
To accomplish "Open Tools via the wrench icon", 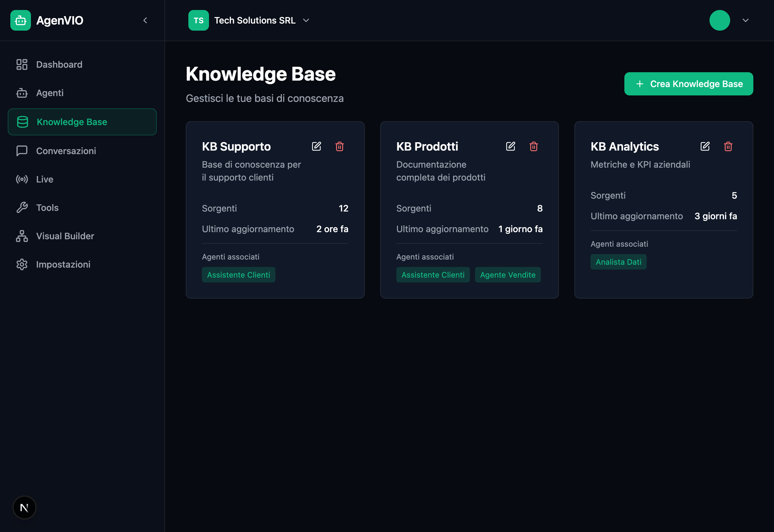I will (x=22, y=207).
